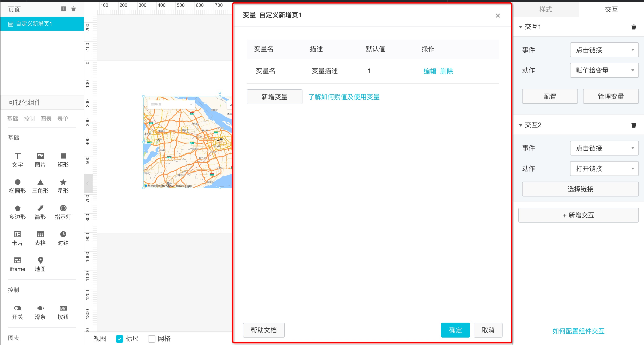Switch to the 交互 tab
The height and width of the screenshot is (345, 644).
pyautogui.click(x=611, y=10)
